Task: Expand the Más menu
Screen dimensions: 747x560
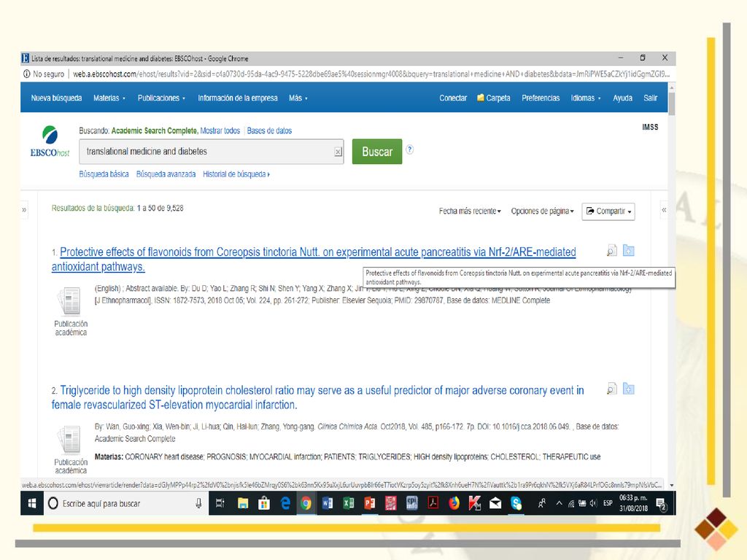Action: [298, 98]
